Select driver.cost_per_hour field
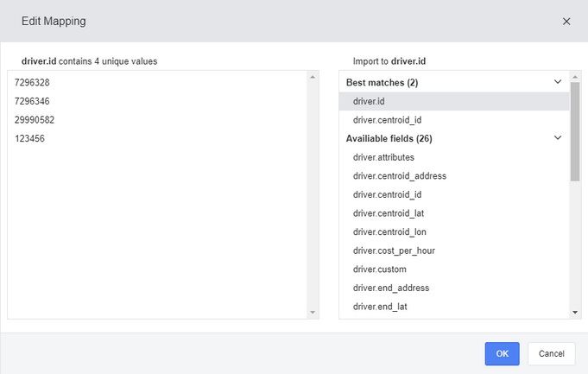588x374 pixels. pos(454,250)
